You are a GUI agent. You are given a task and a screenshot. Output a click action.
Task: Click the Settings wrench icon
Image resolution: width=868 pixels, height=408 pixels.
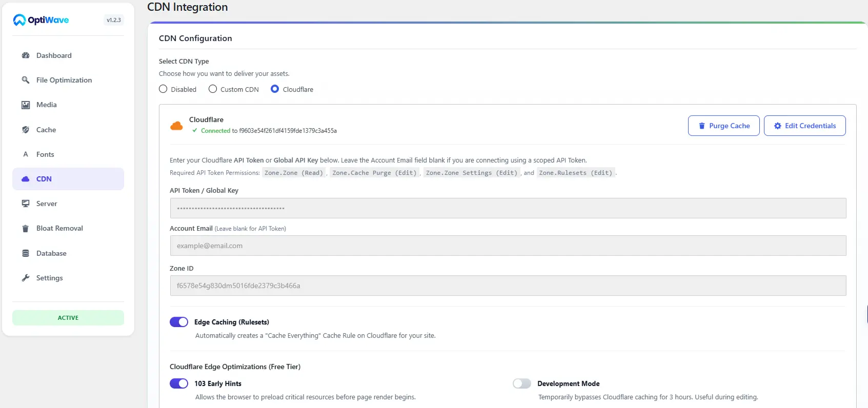(x=26, y=278)
